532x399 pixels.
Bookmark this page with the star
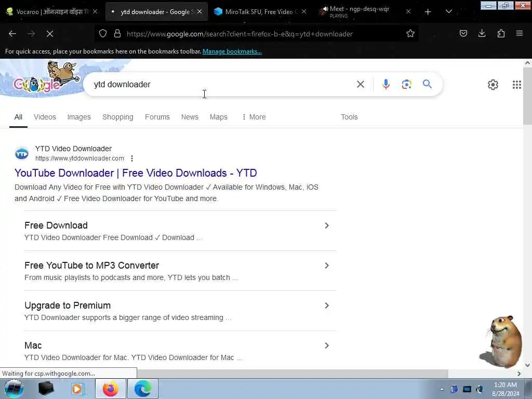(410, 34)
